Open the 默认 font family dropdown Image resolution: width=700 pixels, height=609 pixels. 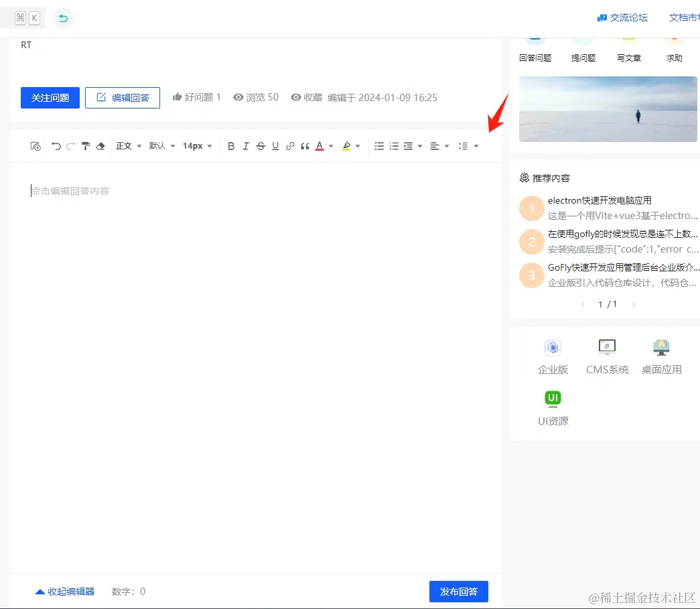click(162, 146)
